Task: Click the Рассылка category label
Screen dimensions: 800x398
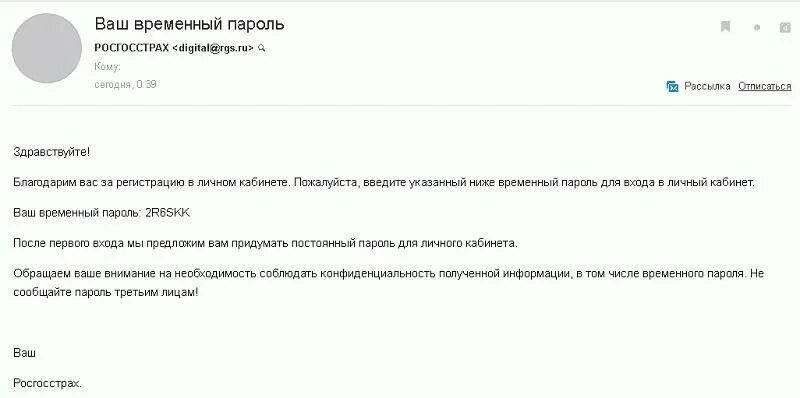Action: pyautogui.click(x=707, y=86)
